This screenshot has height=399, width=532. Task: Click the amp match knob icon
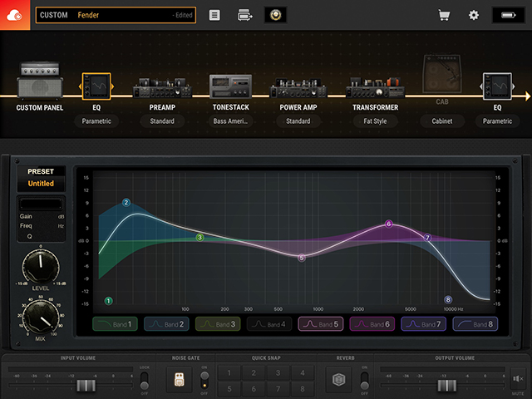[x=275, y=15]
